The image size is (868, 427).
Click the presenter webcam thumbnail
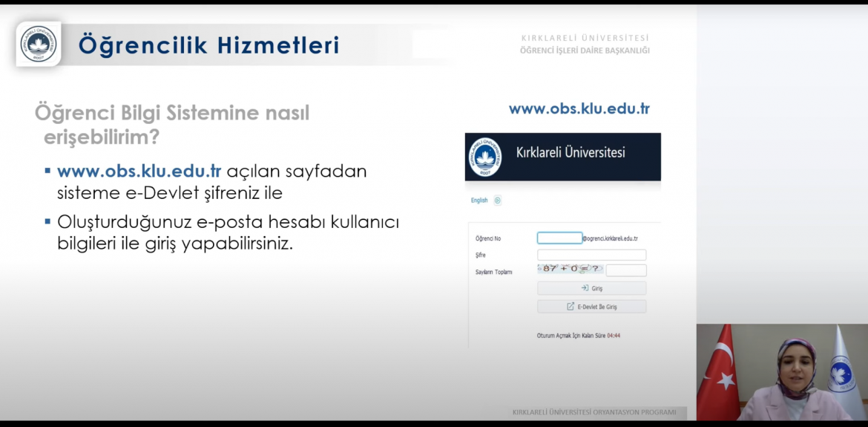[x=782, y=372]
